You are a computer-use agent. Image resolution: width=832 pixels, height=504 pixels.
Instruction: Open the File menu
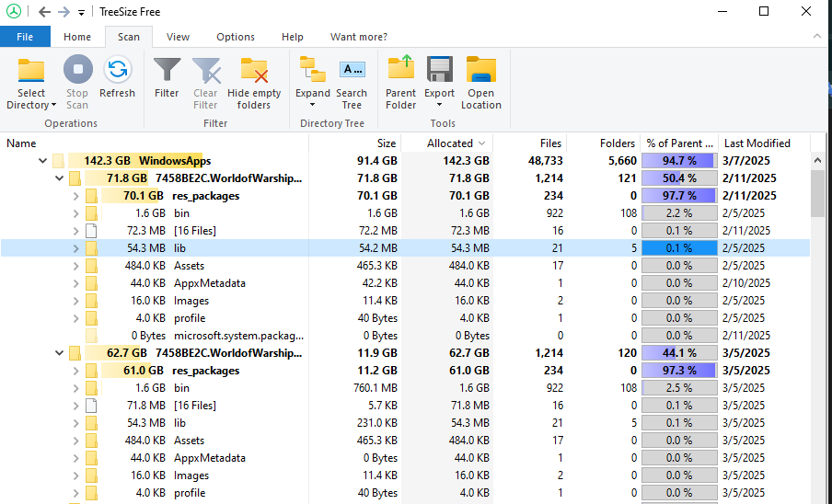[x=25, y=37]
